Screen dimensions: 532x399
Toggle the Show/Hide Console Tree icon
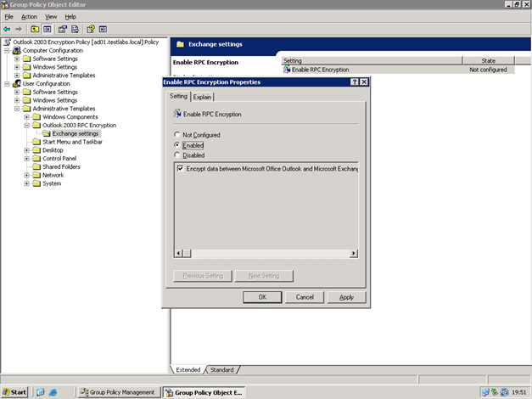[x=48, y=29]
